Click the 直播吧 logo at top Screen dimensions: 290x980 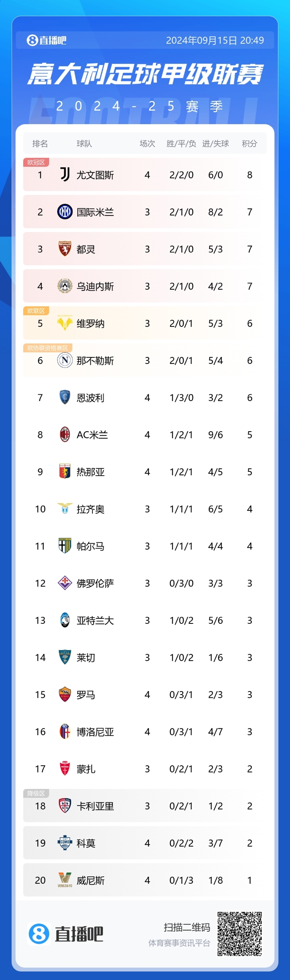click(x=47, y=40)
